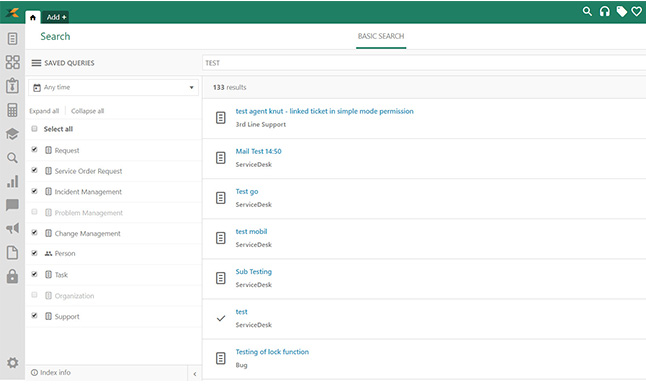Open the test mobil result
Image resolution: width=646 pixels, height=384 pixels.
pos(251,232)
